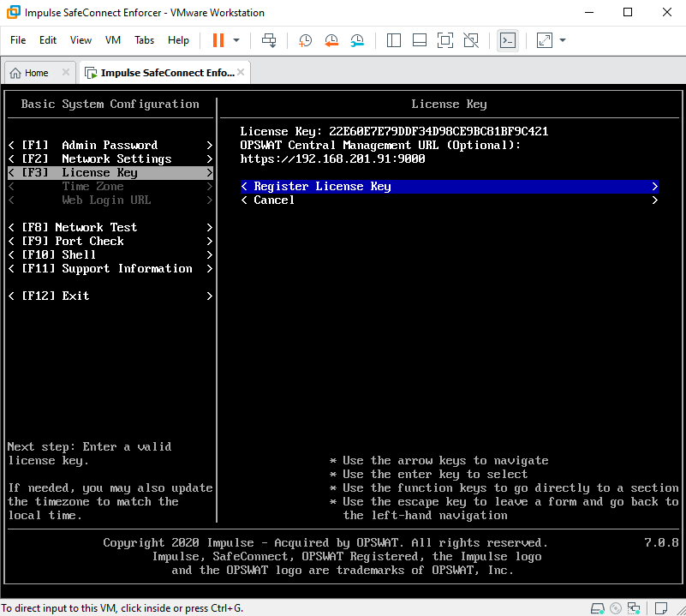Viewport: 686px width, 616px height.
Task: Open the View menu
Action: coord(81,40)
